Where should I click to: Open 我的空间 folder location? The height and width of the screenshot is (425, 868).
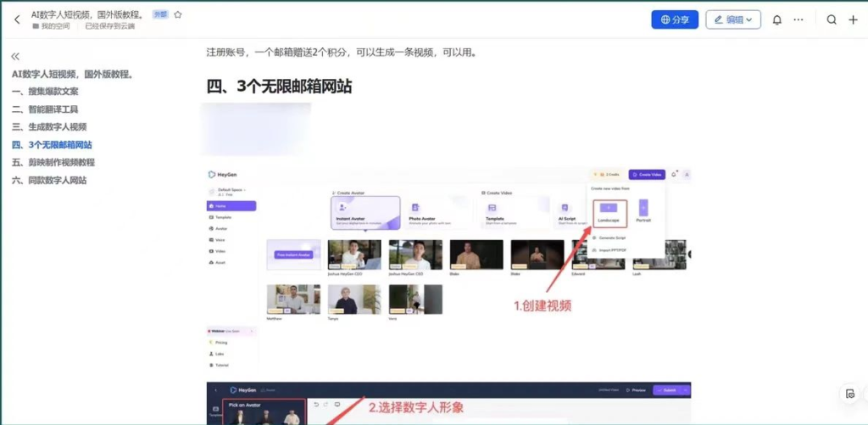click(52, 26)
